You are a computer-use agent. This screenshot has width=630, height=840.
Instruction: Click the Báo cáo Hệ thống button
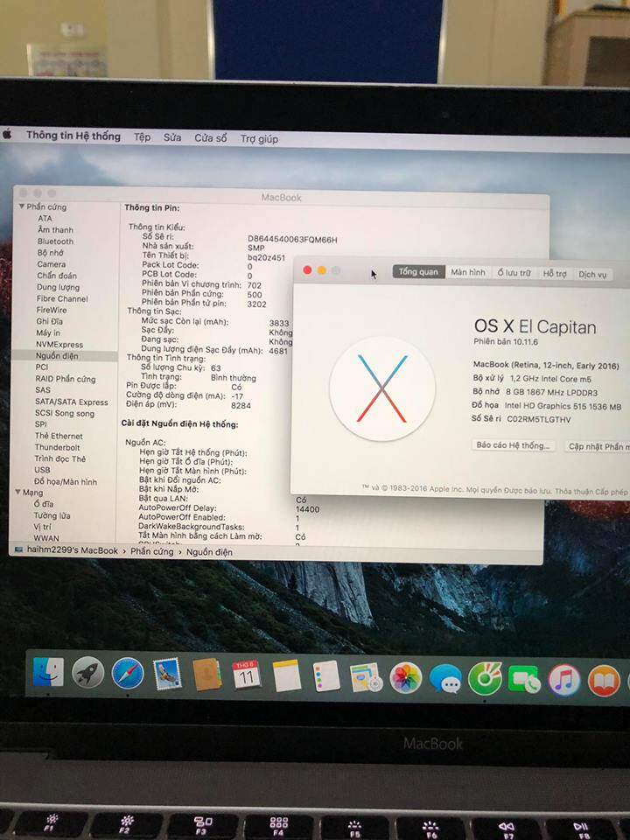[x=513, y=445]
